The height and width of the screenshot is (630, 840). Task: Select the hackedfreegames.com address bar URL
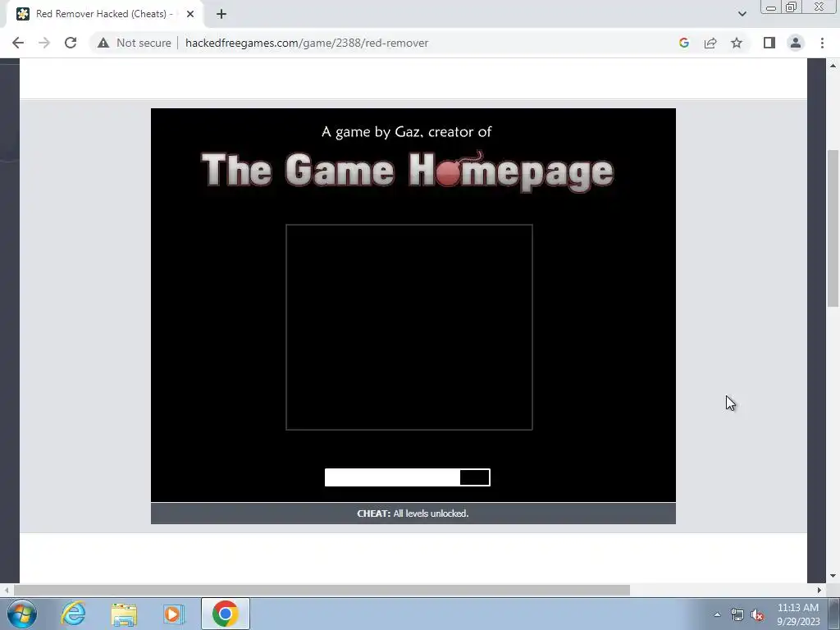307,43
